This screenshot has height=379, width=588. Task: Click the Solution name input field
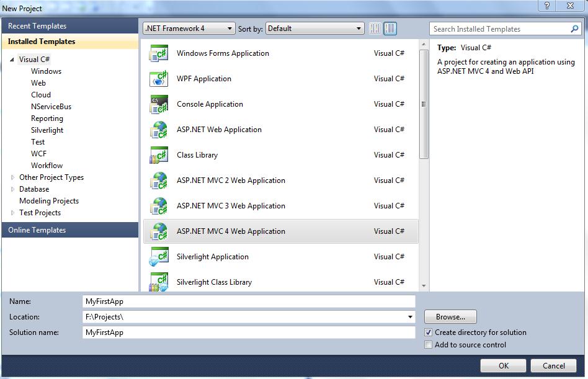coord(249,332)
